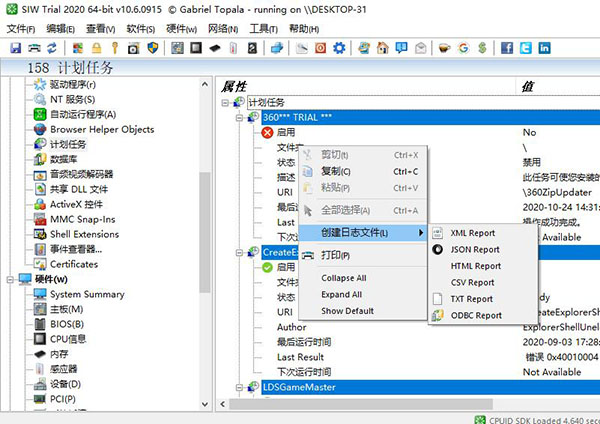Click the blue gear toolbar icon
The image size is (600, 424).
[x=339, y=48]
